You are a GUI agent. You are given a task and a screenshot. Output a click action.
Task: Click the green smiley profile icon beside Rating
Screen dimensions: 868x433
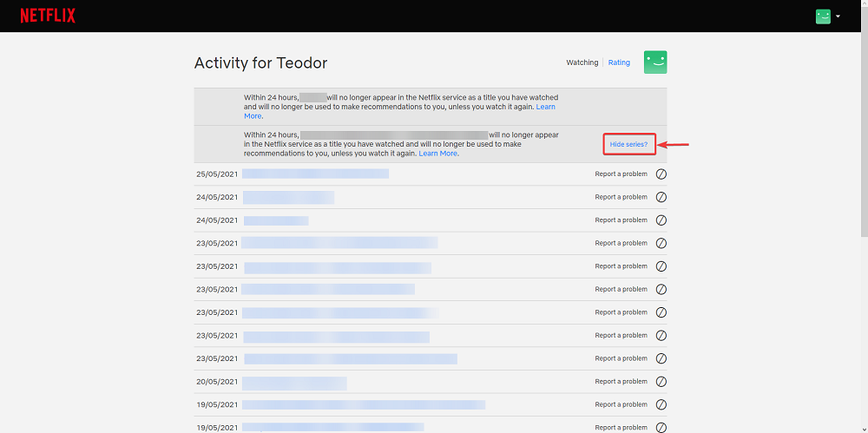[x=655, y=62]
